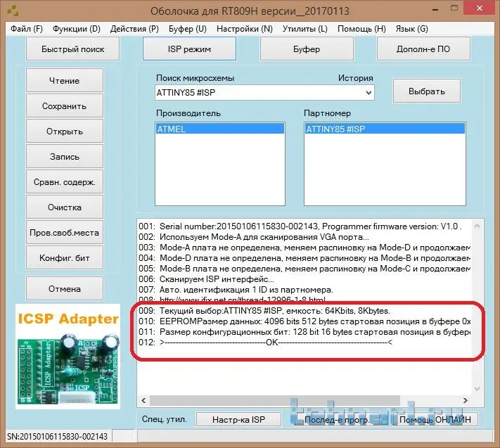Minimize the RT809H window
Image resolution: width=500 pixels, height=448 pixels.
(435, 9)
